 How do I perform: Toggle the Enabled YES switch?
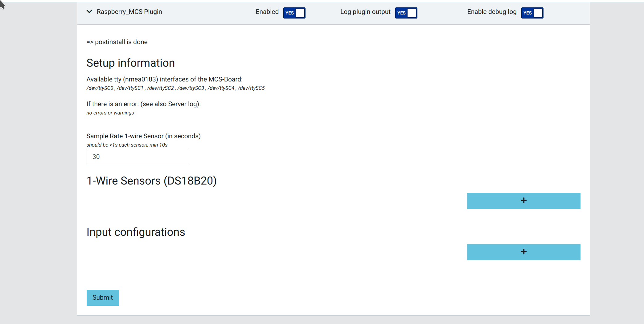click(x=294, y=13)
